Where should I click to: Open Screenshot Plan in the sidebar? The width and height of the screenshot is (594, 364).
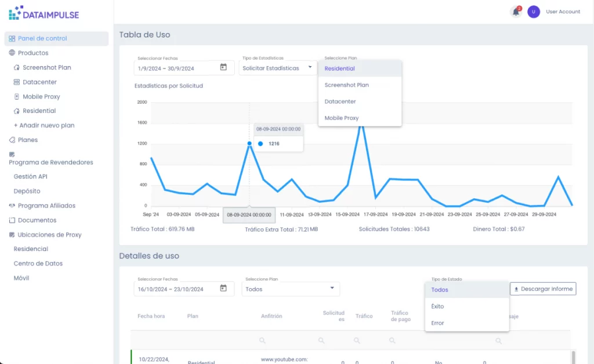tap(46, 67)
